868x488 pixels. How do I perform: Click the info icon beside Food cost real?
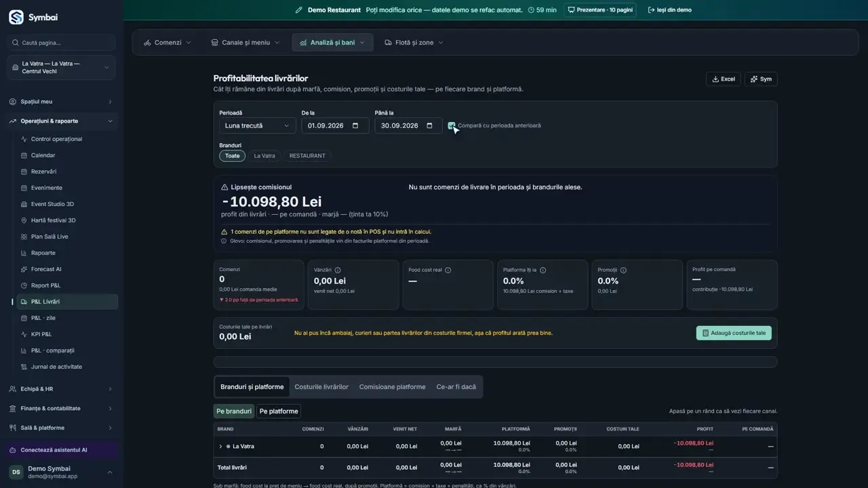[448, 270]
